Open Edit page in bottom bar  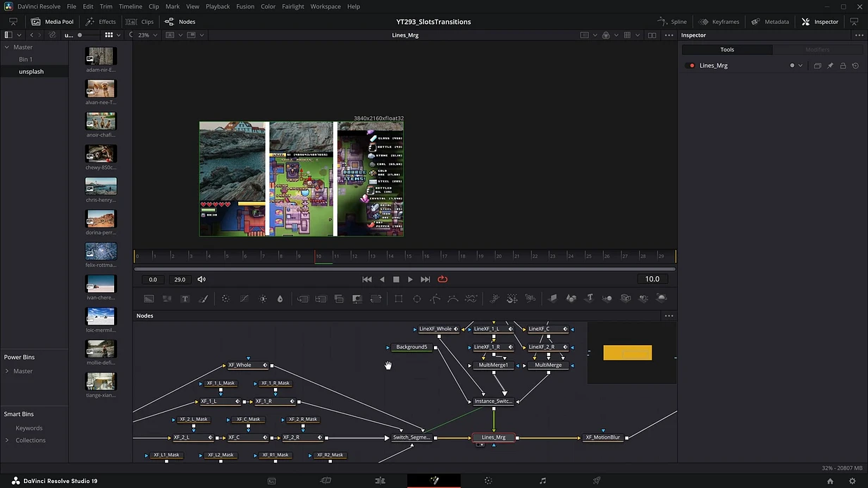coord(380,480)
